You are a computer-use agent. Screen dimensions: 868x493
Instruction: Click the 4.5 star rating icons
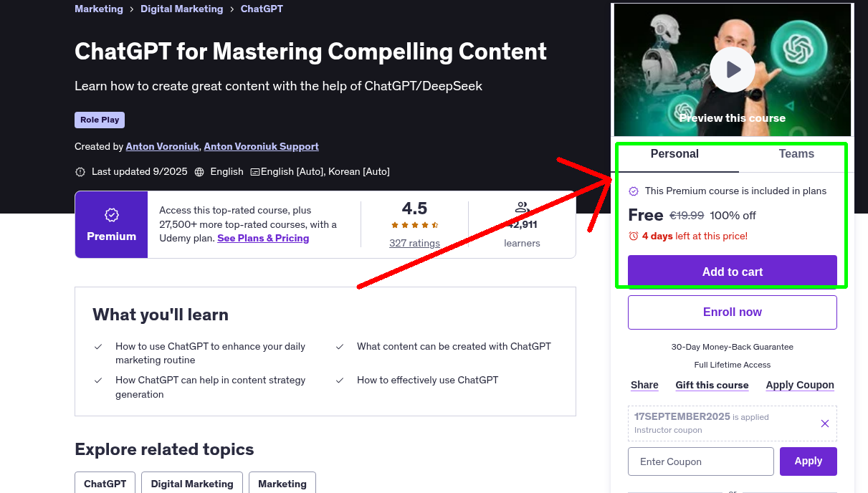click(x=414, y=225)
